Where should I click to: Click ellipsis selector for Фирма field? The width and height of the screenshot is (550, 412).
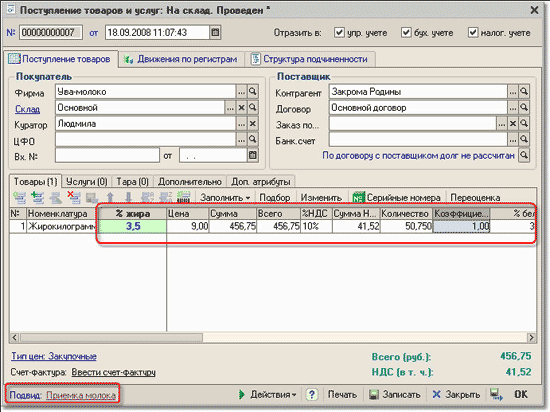pyautogui.click(x=241, y=92)
